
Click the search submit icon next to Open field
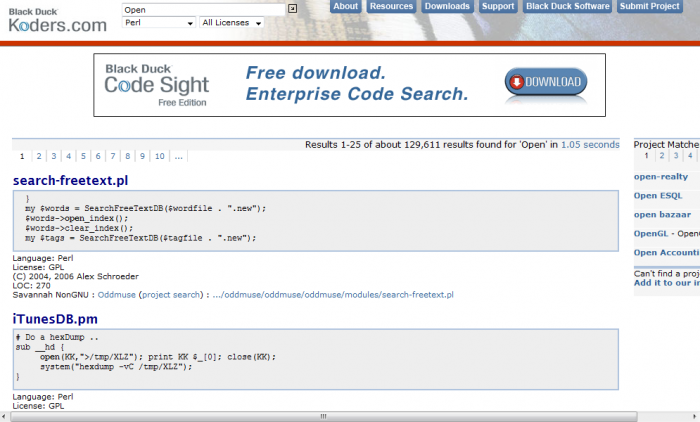(292, 8)
